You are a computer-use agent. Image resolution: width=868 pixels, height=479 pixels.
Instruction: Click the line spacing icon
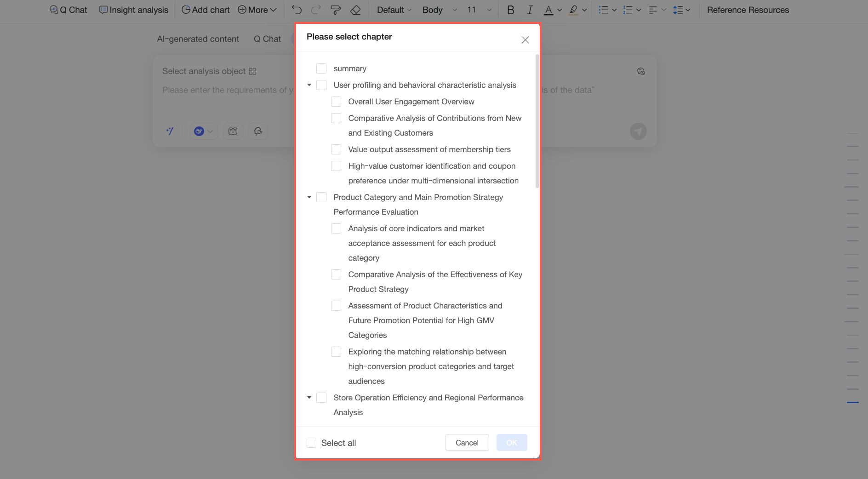coord(678,10)
